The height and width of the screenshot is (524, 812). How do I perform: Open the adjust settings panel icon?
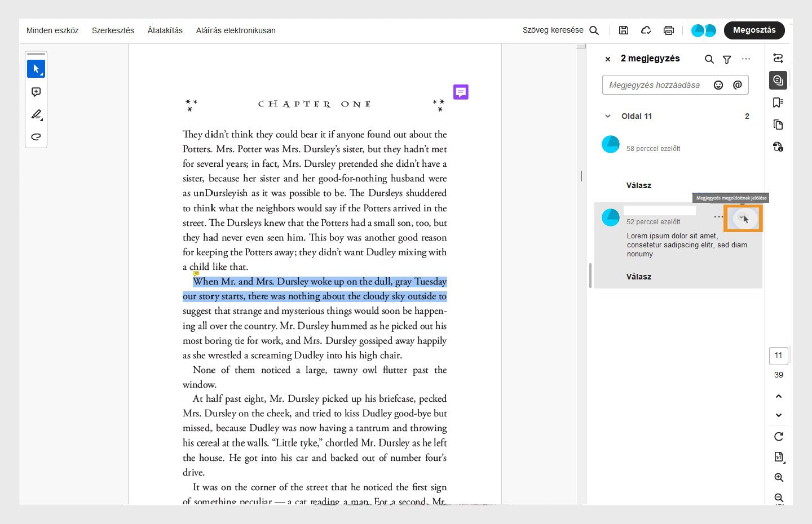778,58
